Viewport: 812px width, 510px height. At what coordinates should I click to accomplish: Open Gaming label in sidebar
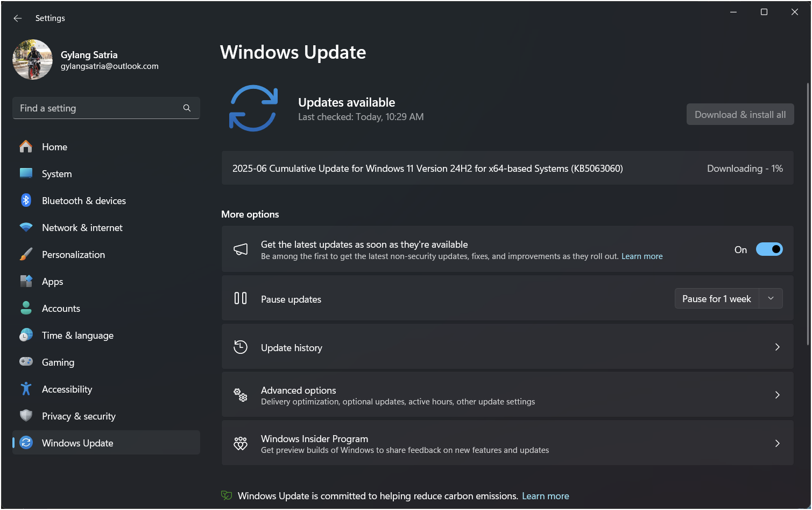58,362
